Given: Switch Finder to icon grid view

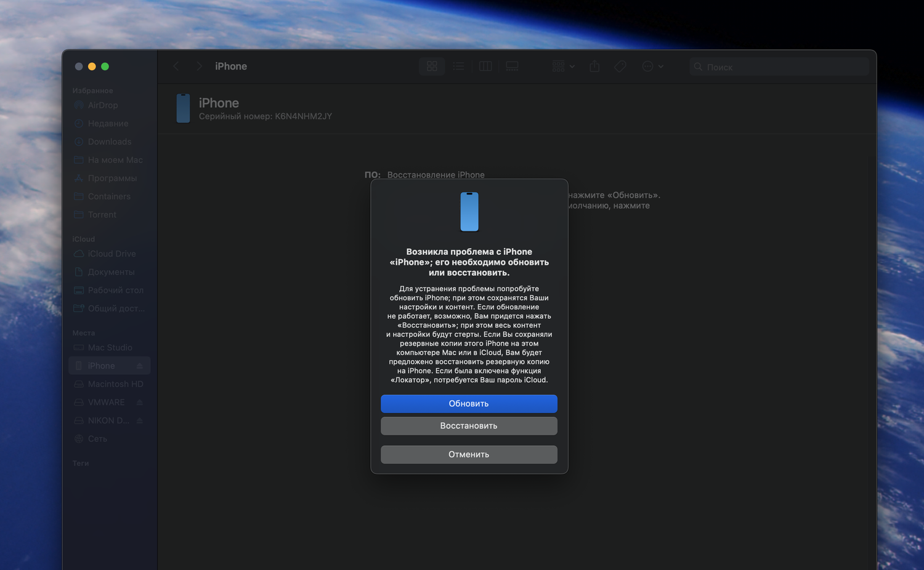Looking at the screenshot, I should (x=432, y=66).
